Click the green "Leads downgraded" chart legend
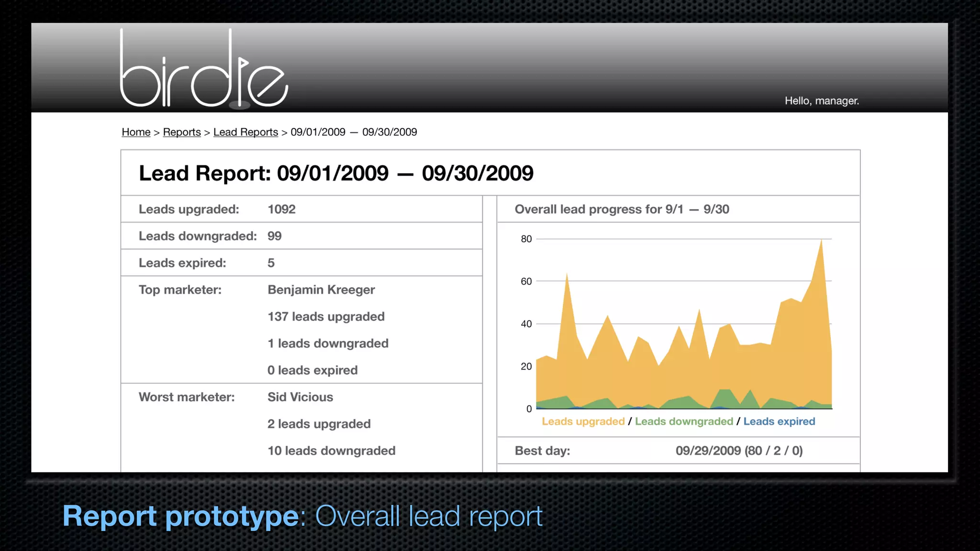980x551 pixels. [x=683, y=421]
